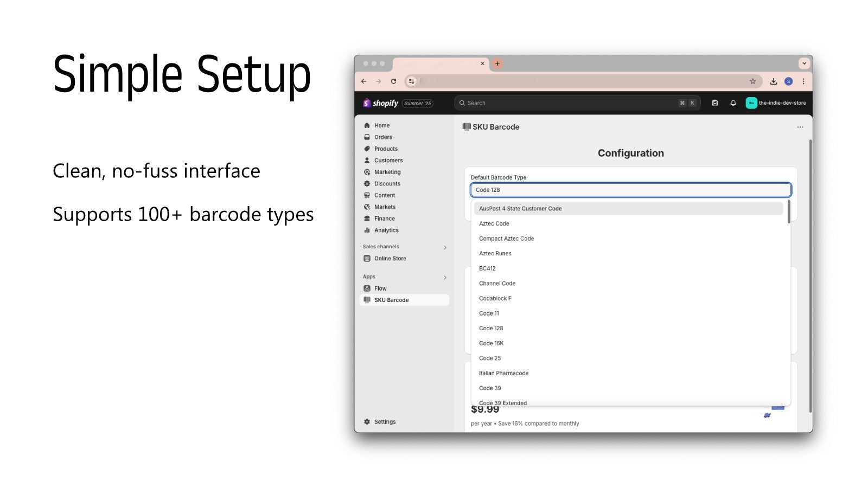868x488 pixels.
Task: Choose Aztec Code option
Action: [x=628, y=223]
